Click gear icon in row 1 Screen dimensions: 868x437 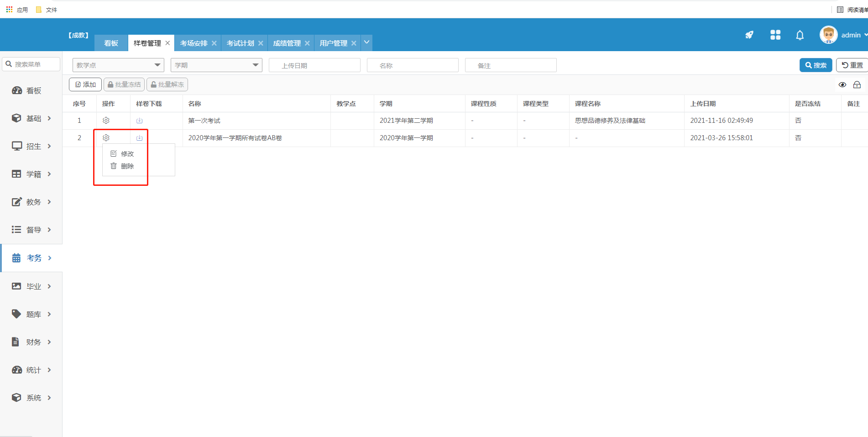coord(106,121)
